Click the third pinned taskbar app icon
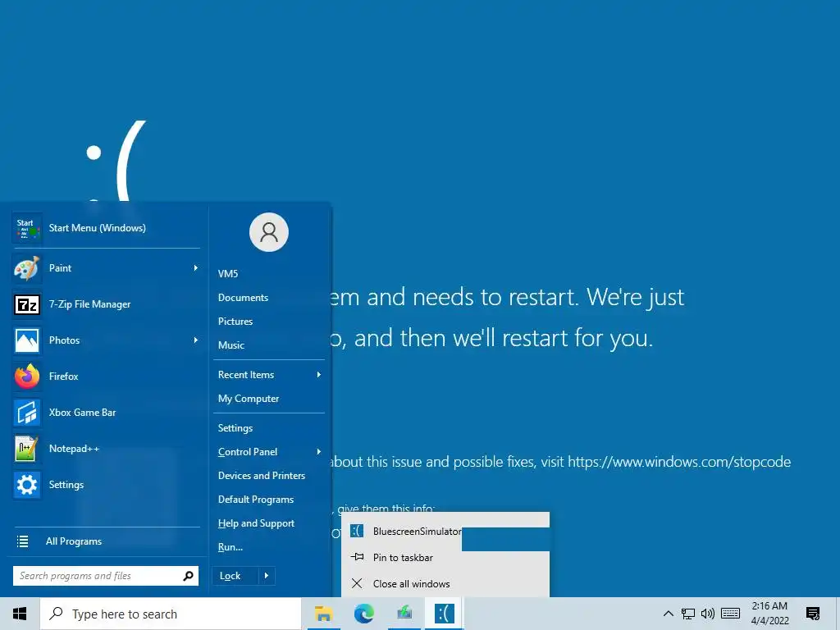This screenshot has height=630, width=840. [x=404, y=614]
